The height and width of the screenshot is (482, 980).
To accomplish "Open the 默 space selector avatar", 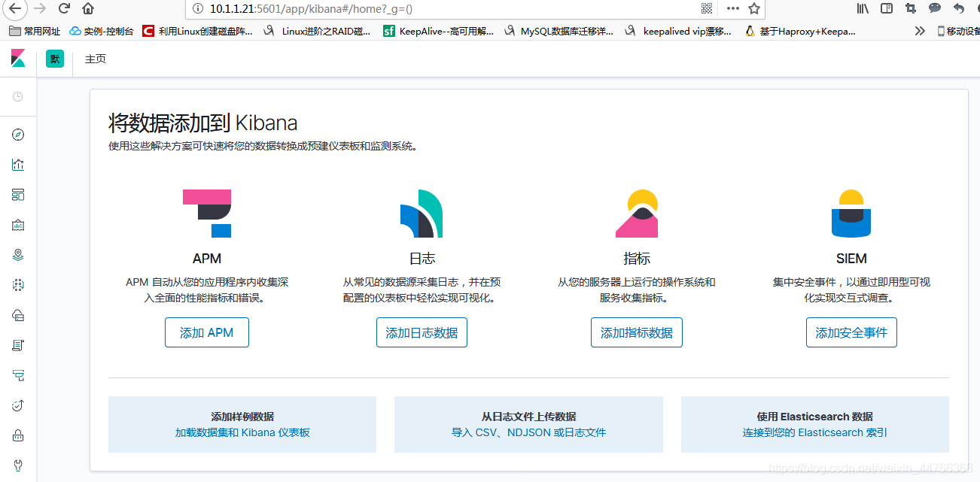I will click(55, 59).
